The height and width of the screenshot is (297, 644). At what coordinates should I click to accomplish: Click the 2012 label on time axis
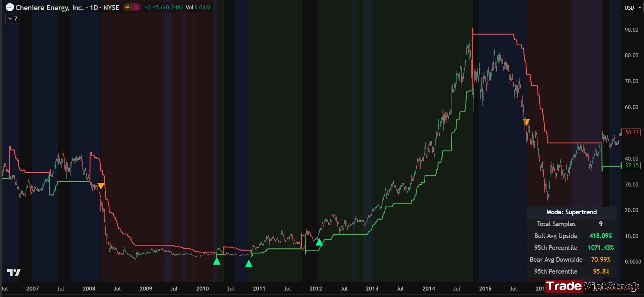316,289
